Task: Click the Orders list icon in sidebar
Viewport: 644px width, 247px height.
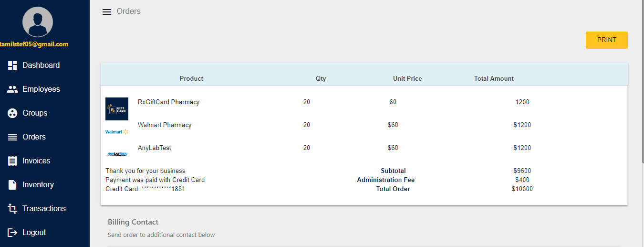Action: tap(12, 137)
